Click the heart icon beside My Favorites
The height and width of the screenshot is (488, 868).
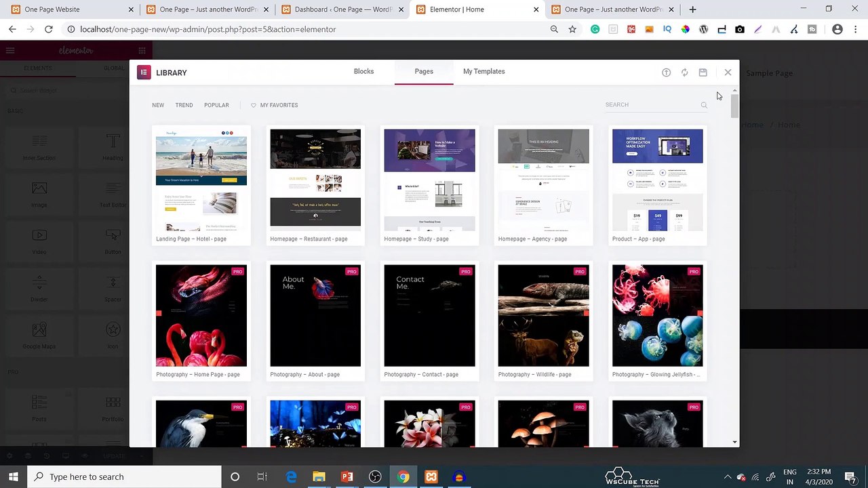[254, 105]
